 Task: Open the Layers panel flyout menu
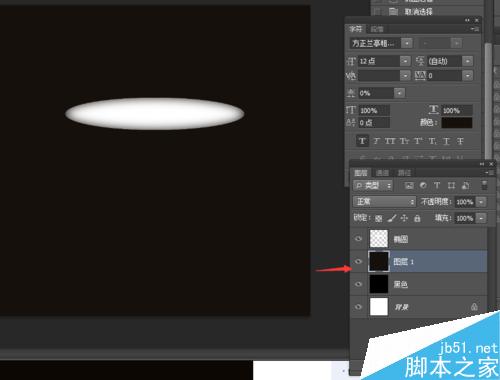click(489, 172)
